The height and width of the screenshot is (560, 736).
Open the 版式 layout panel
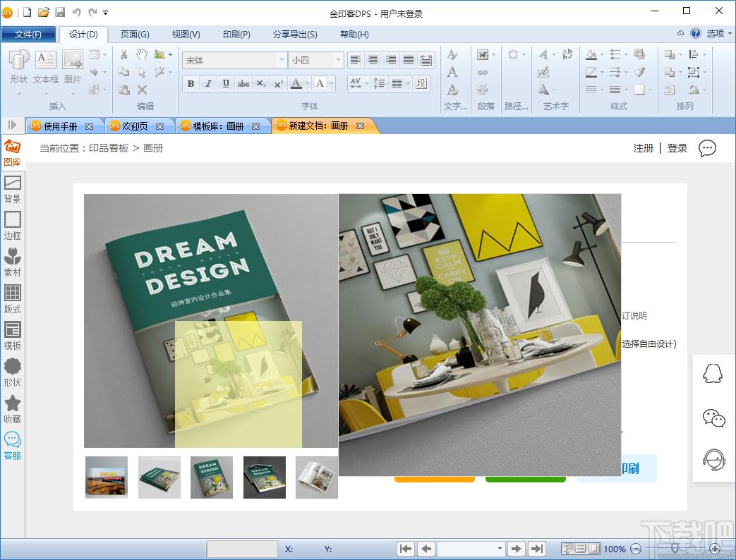(13, 299)
